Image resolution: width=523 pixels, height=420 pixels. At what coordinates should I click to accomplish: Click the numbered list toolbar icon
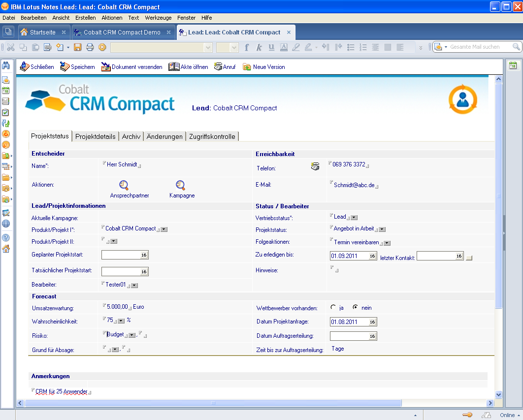(363, 47)
